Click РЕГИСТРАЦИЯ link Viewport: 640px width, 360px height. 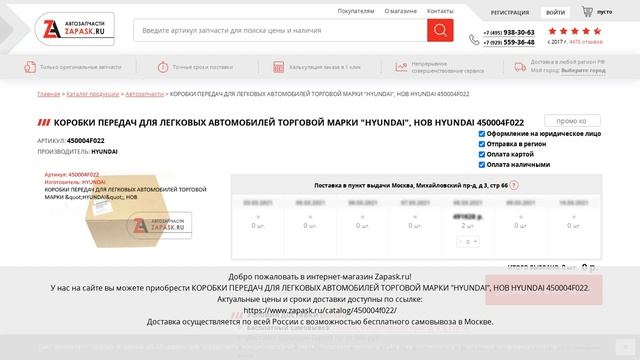tap(509, 12)
